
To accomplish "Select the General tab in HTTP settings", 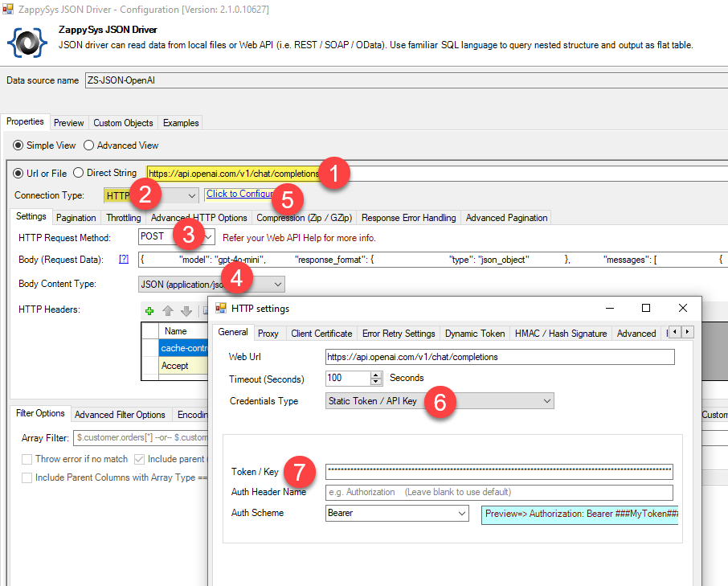I will pyautogui.click(x=233, y=332).
